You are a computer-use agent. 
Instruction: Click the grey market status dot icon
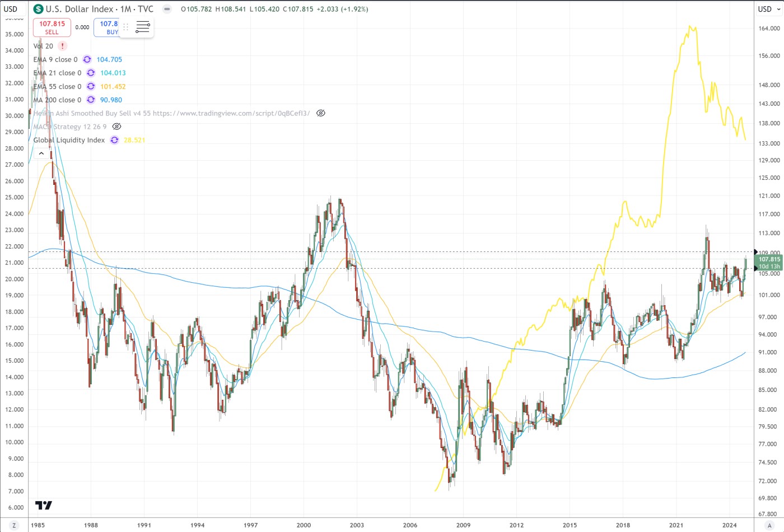click(x=167, y=9)
